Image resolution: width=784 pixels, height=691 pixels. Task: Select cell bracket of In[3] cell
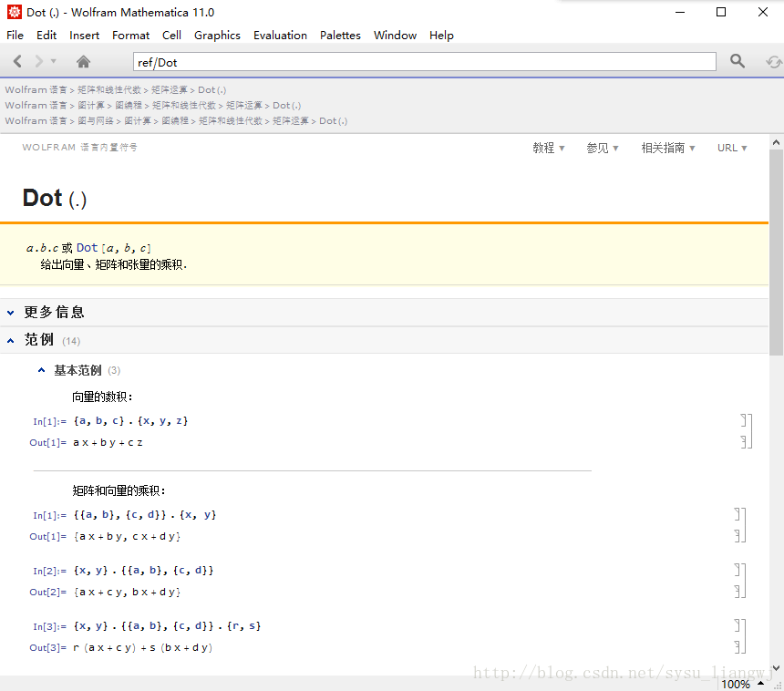(x=737, y=625)
